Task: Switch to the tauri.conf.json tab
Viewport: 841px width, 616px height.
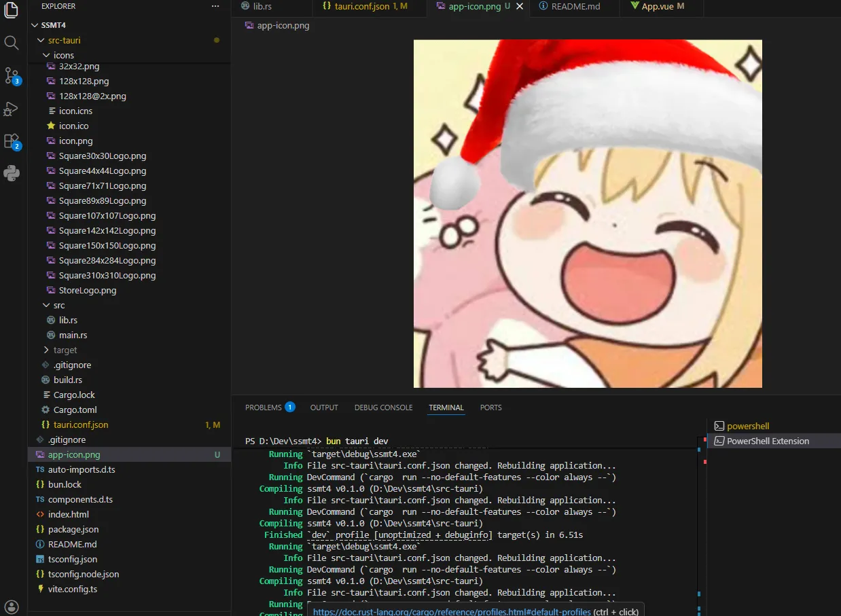Action: (x=362, y=6)
